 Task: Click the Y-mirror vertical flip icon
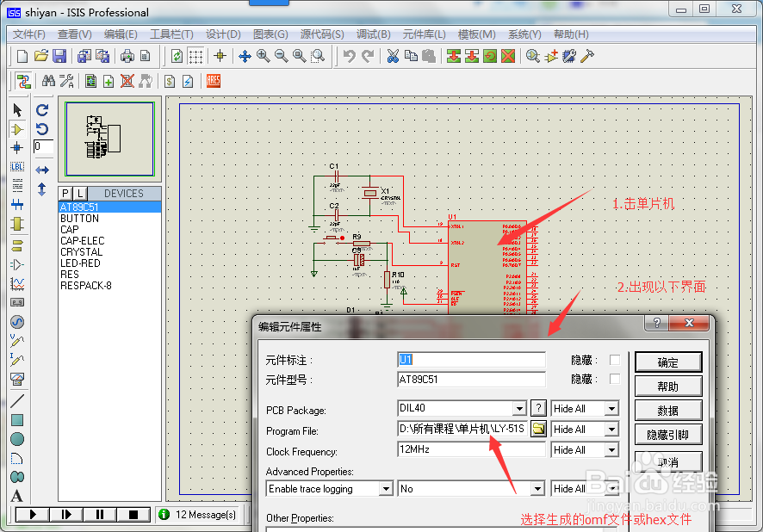coord(42,189)
